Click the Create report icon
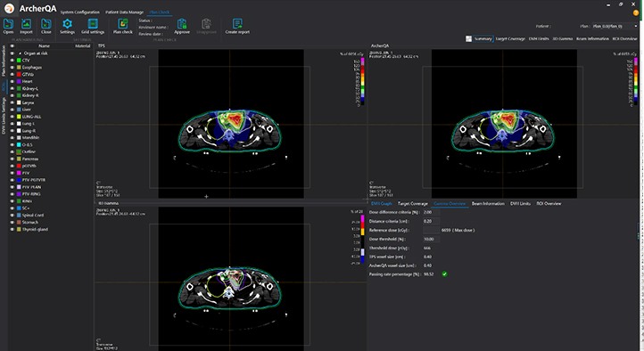 click(237, 24)
